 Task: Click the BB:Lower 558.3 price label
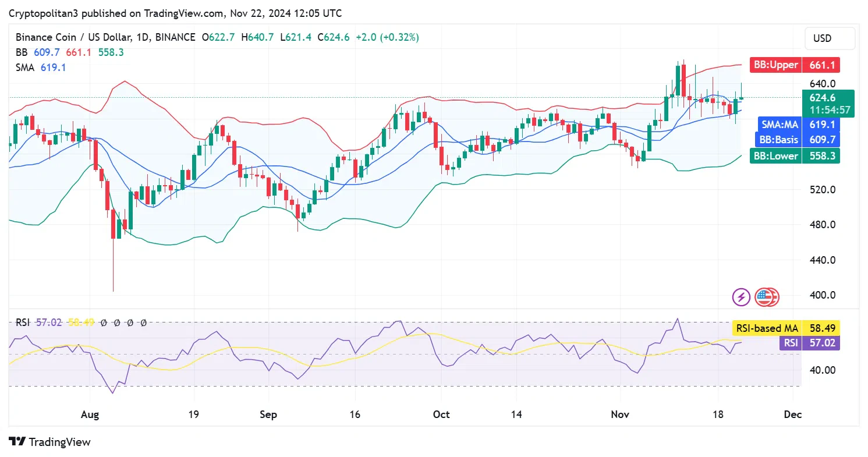pyautogui.click(x=794, y=155)
